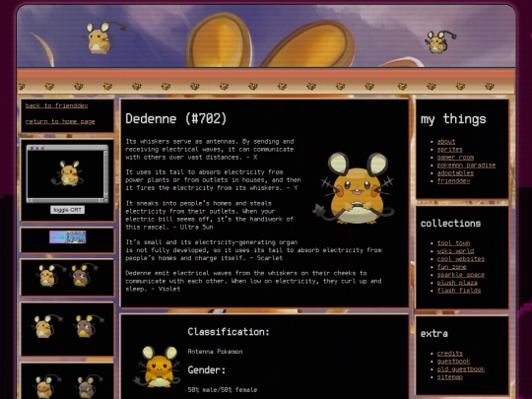The height and width of the screenshot is (399, 532).
Task: Open 'frienddex' in my things list
Action: tap(453, 181)
